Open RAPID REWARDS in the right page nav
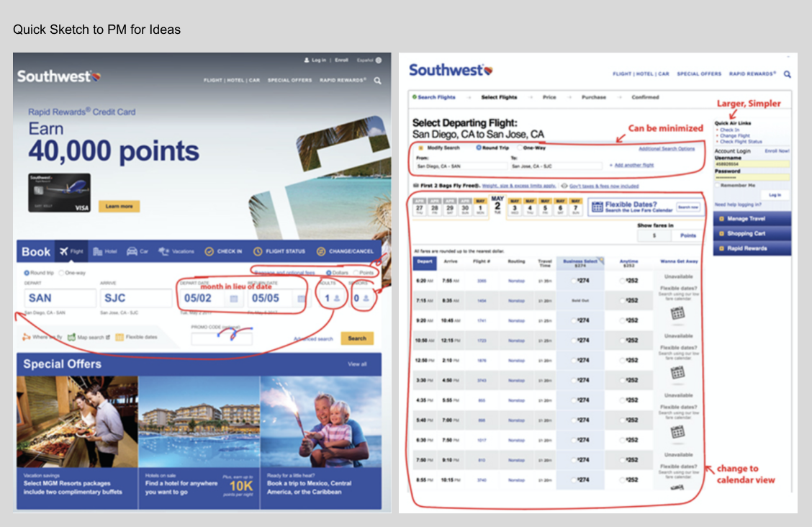 752,74
